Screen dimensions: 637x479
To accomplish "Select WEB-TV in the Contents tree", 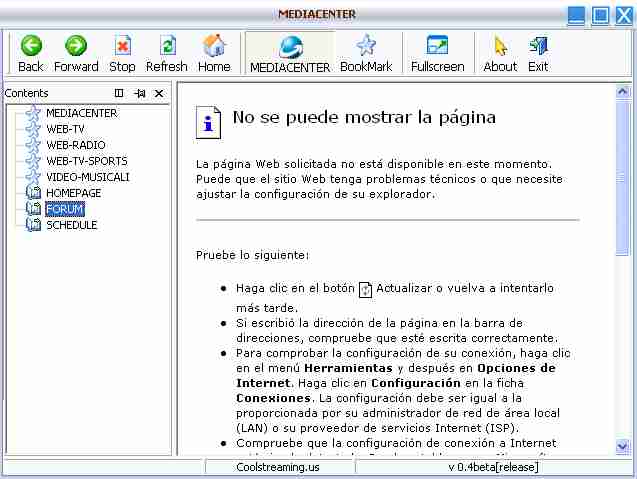I will click(65, 129).
